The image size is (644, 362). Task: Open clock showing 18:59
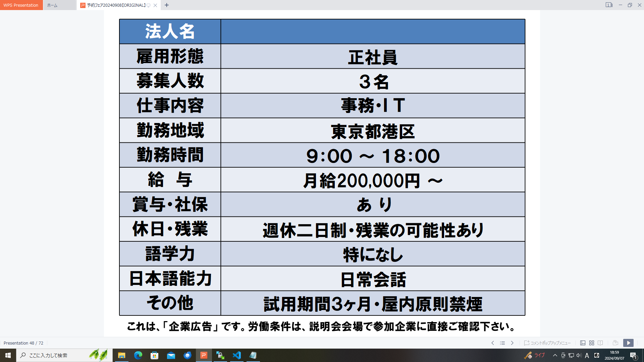(x=614, y=355)
